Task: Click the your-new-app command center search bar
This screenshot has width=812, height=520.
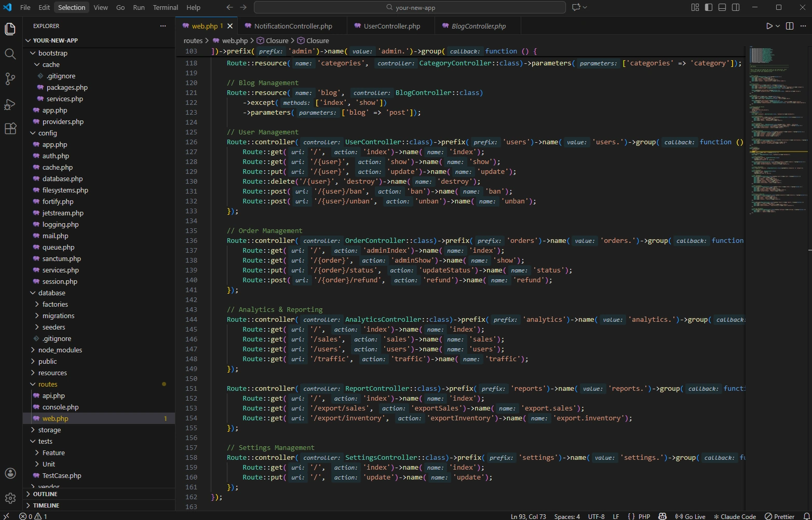Action: (x=410, y=7)
